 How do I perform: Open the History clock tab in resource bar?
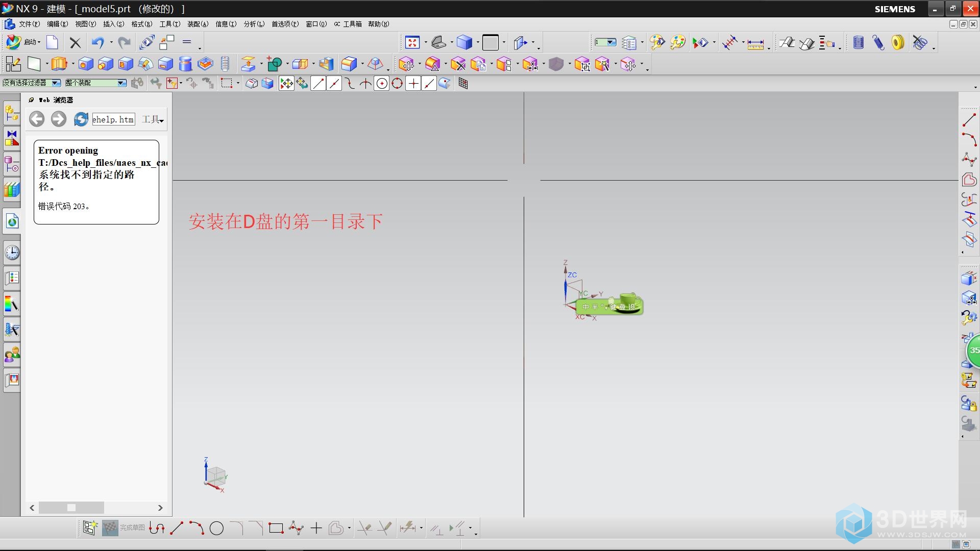click(x=12, y=253)
